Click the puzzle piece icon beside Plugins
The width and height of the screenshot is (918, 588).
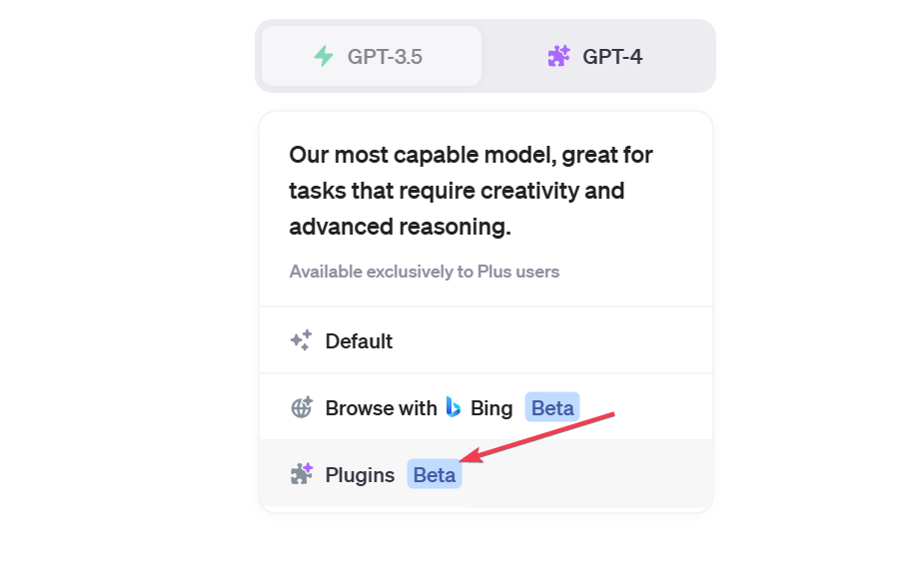click(x=302, y=474)
